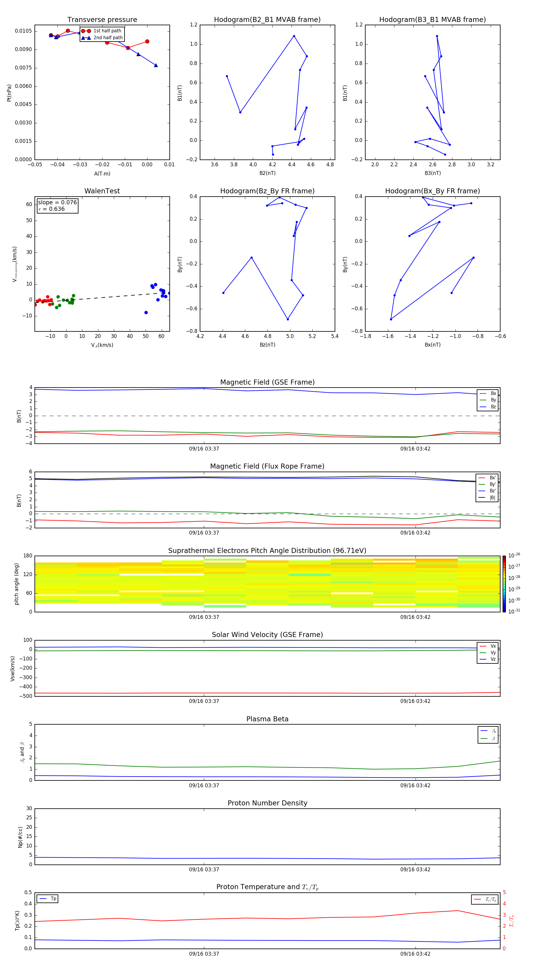Image resolution: width=535 pixels, height=980 pixels.
Task: Click 'Solar Wind Velocity (GSE Frame)' title
Action: [x=267, y=635]
